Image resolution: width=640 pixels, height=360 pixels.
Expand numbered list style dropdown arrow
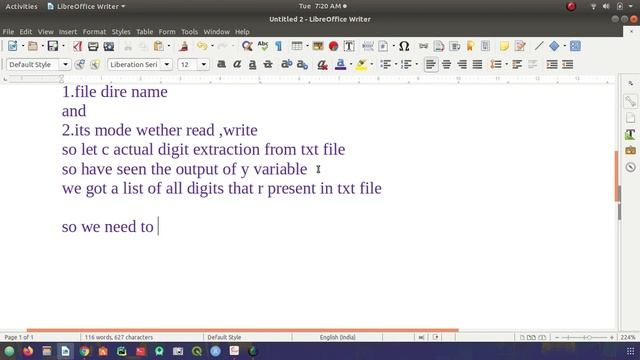[x=416, y=64]
